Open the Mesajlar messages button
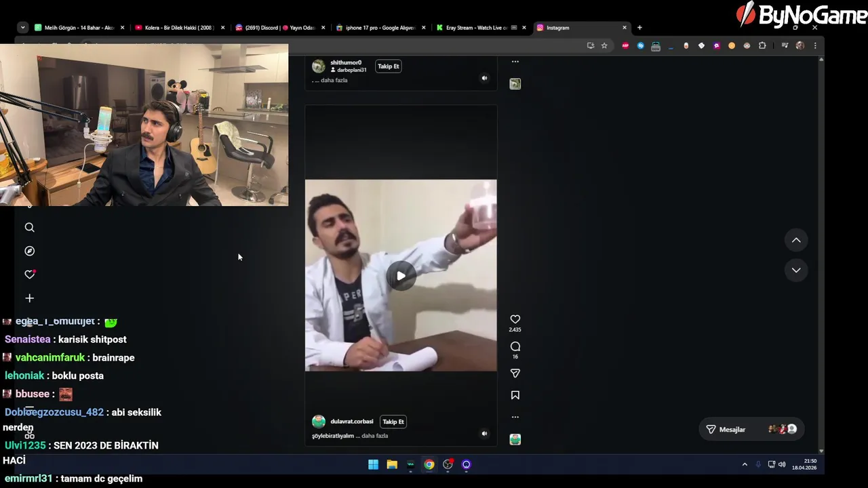The height and width of the screenshot is (488, 868). coord(750,429)
